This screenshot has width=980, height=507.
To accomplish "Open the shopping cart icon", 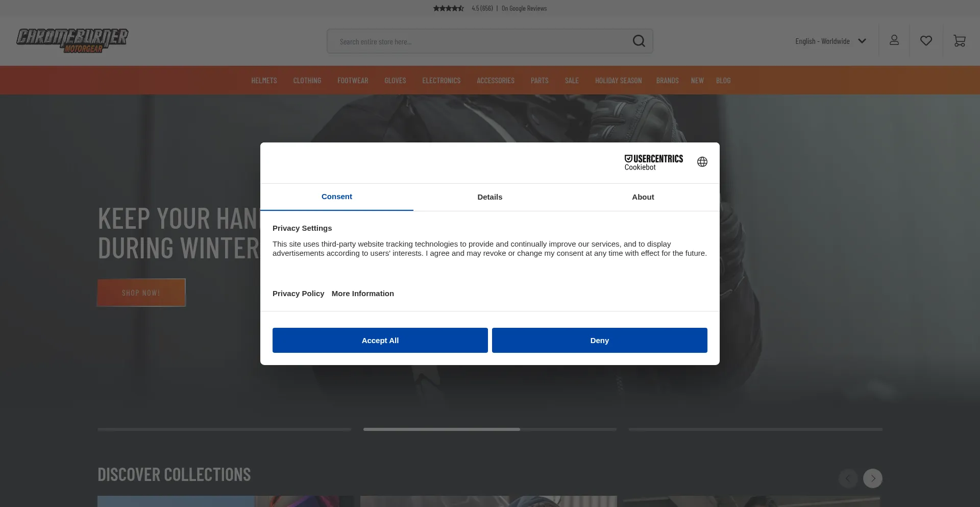I will click(x=960, y=41).
